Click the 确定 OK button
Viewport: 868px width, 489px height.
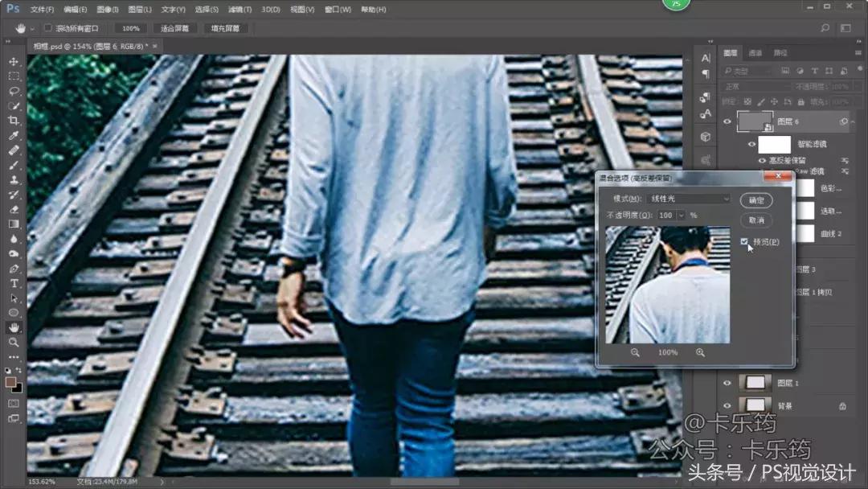click(756, 200)
